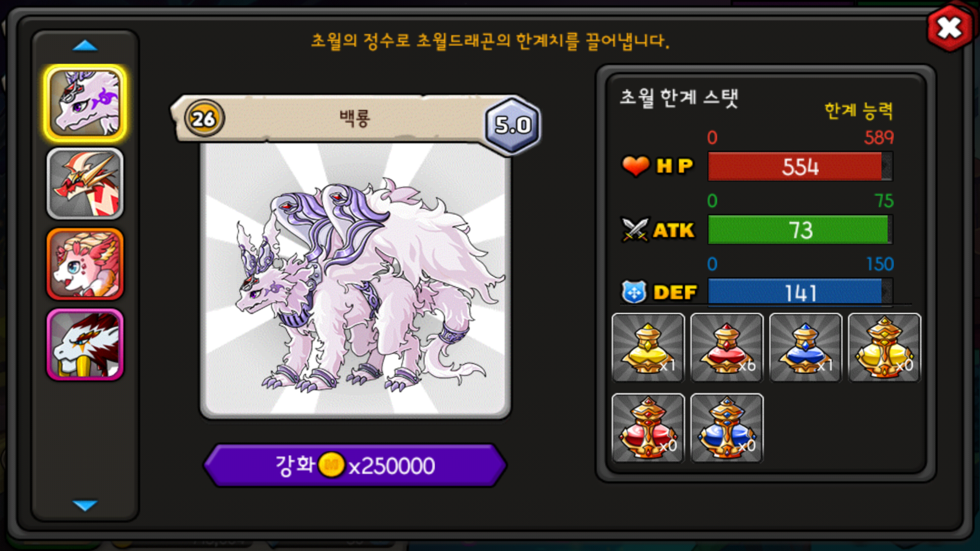The image size is (980, 551).
Task: Choose the pink flower dragon portrait
Action: coord(85,264)
